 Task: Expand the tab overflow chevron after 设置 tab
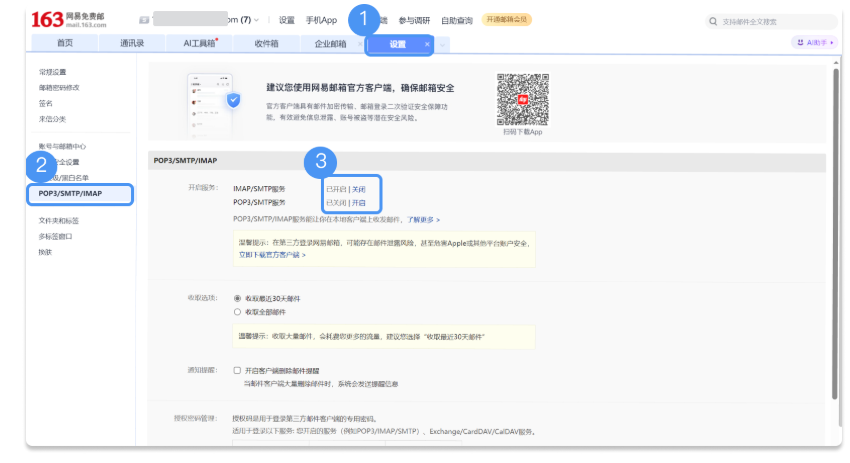(x=442, y=45)
